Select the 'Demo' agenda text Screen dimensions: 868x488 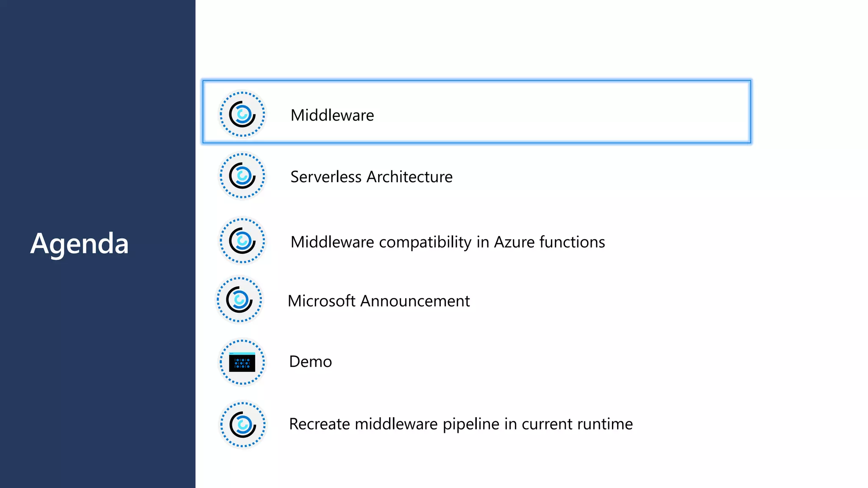click(x=310, y=362)
